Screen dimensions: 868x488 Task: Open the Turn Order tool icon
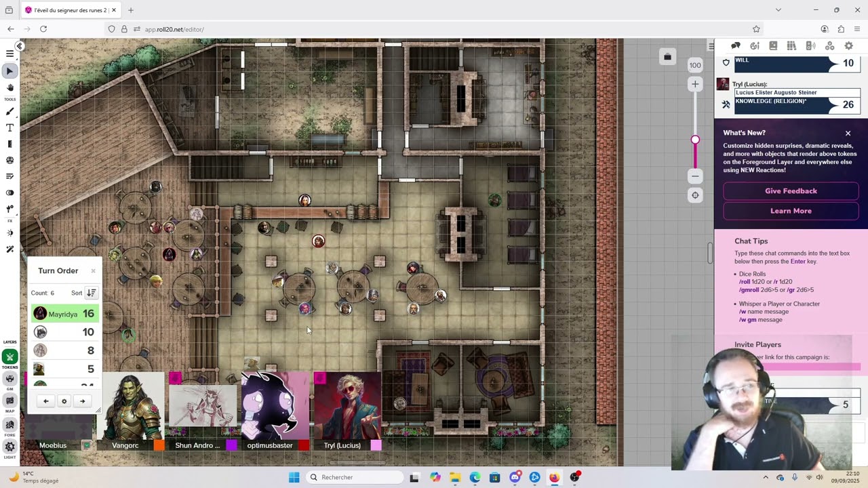click(9, 176)
